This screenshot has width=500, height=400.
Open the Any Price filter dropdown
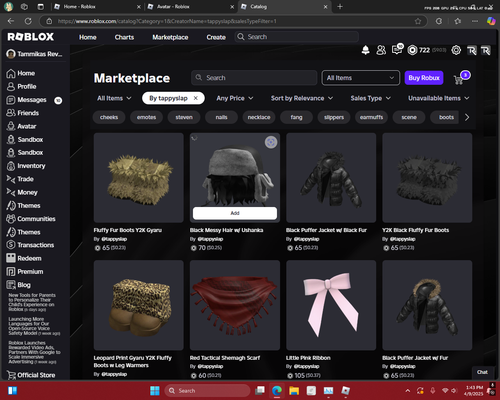pos(235,98)
